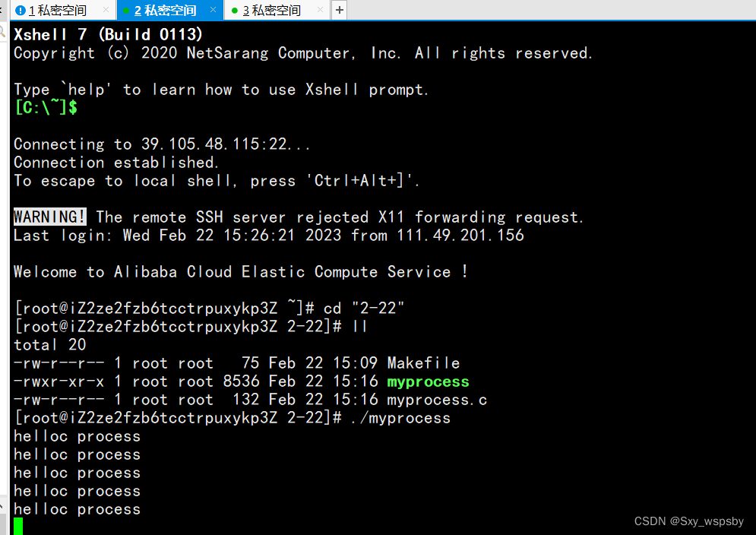
Task: Close the active tab 2 私密空间
Action: tap(213, 11)
